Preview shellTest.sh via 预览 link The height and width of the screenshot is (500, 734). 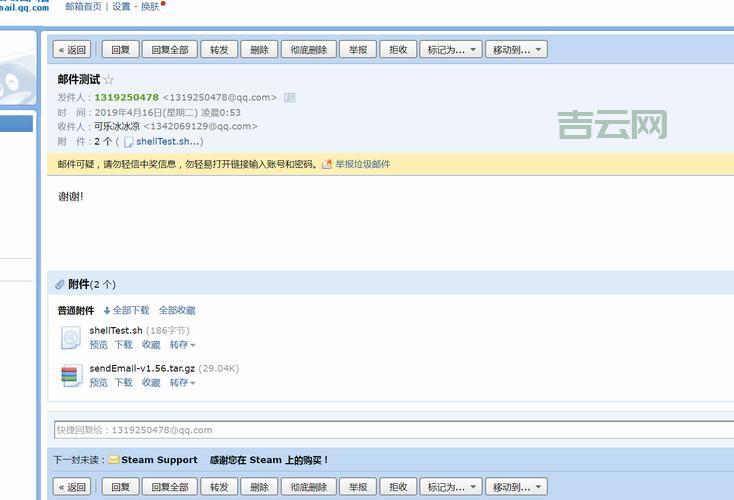tap(98, 345)
